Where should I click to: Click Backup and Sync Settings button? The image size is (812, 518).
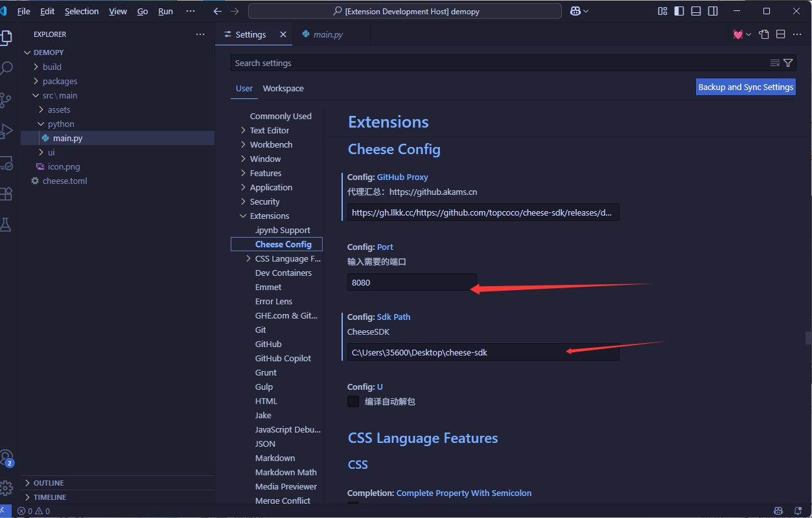pos(746,87)
